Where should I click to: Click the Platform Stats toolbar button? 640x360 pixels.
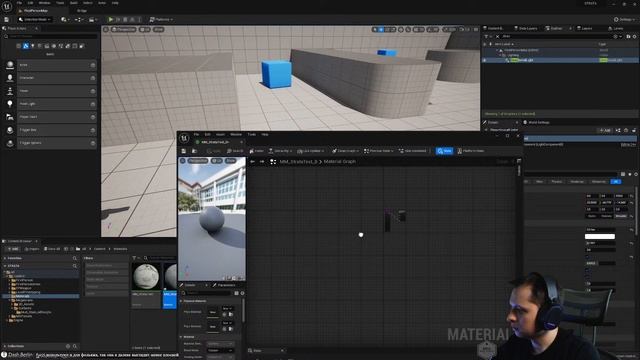(471, 151)
